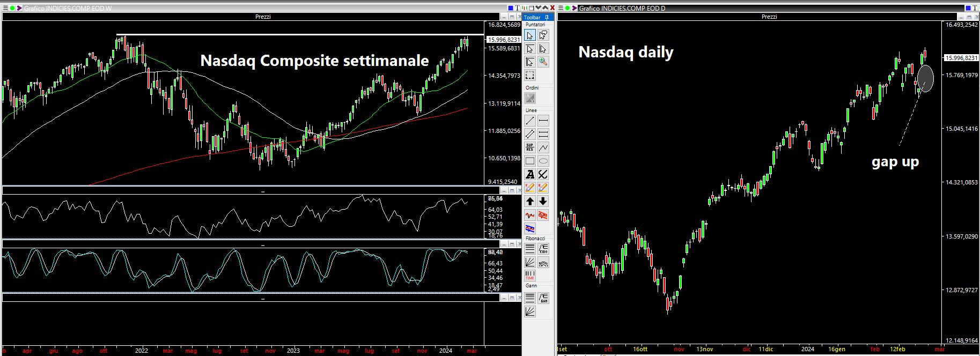The width and height of the screenshot is (980, 356).
Task: Select the parallel horizontal lines tool
Action: point(543,134)
